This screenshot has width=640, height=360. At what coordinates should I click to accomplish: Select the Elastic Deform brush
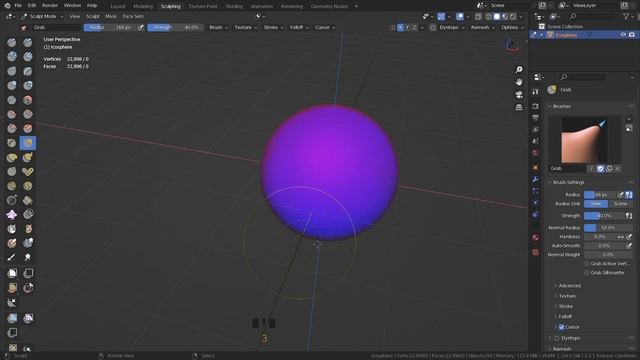click(x=12, y=158)
